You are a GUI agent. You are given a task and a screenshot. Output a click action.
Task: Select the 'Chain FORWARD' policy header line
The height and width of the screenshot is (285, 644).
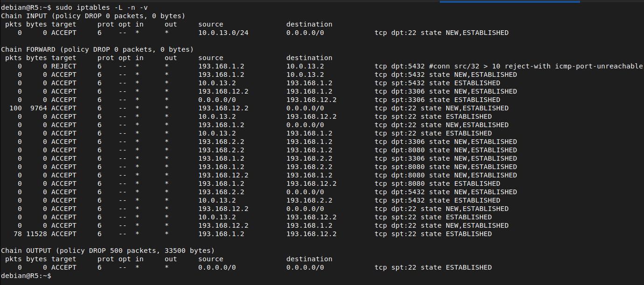(x=97, y=49)
